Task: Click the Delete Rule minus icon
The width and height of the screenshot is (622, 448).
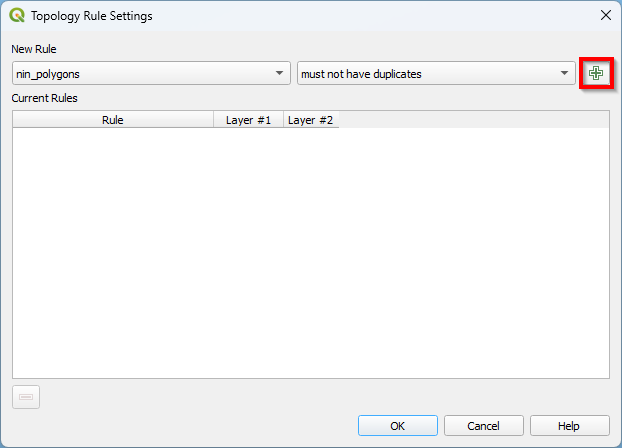Action: (26, 397)
